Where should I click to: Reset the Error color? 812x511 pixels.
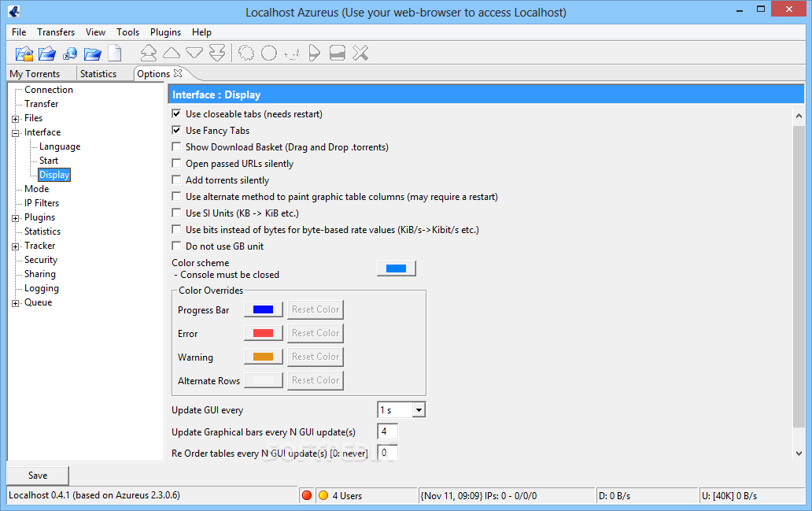tap(316, 333)
